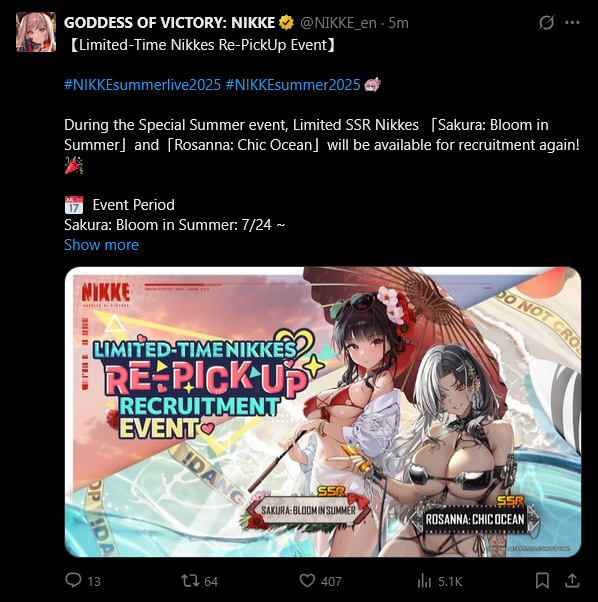Open the Re-Pick Up event banner image

pos(322,412)
